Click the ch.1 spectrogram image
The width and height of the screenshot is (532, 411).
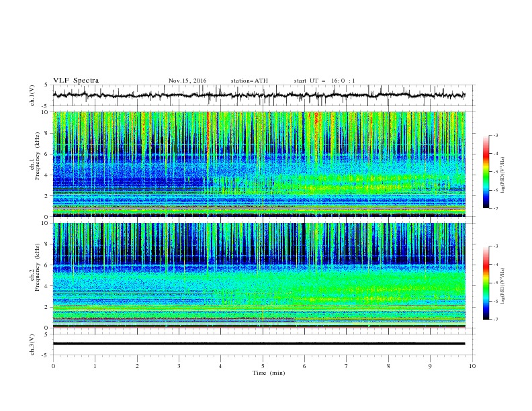point(259,164)
